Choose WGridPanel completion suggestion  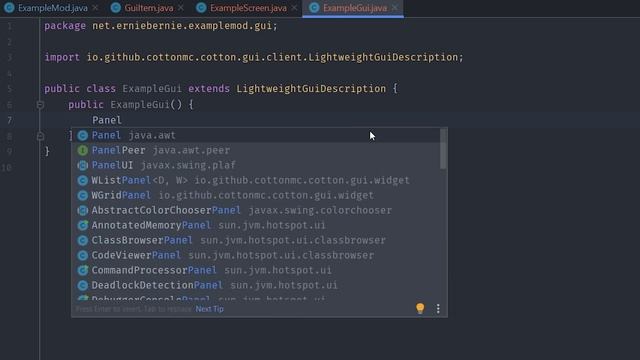pyautogui.click(x=256, y=195)
